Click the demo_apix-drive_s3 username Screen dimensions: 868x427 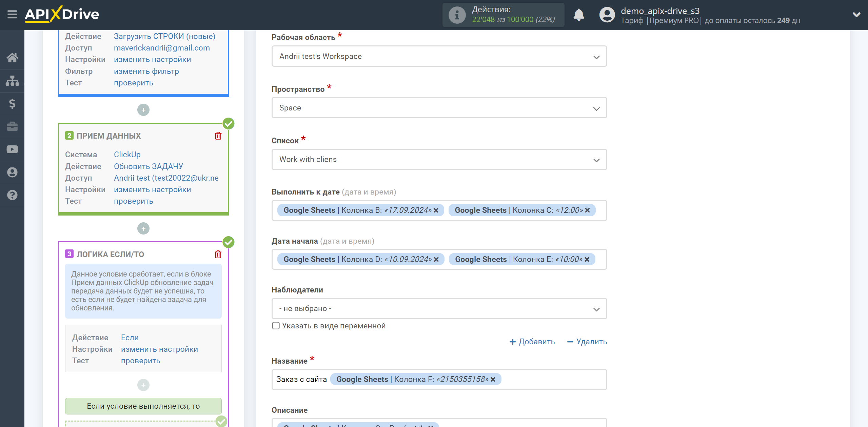[660, 11]
